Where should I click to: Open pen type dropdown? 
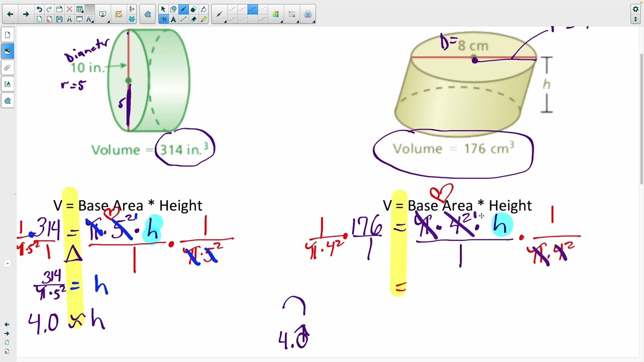(219, 14)
